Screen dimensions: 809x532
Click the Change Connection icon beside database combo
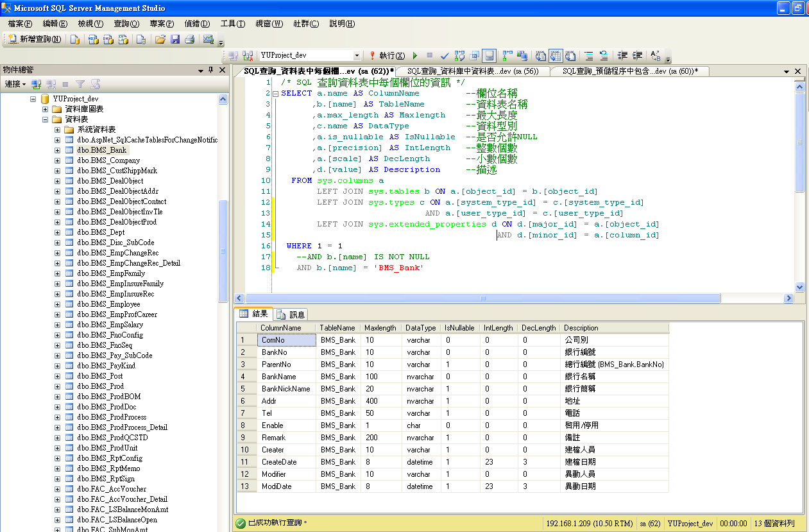click(248, 56)
